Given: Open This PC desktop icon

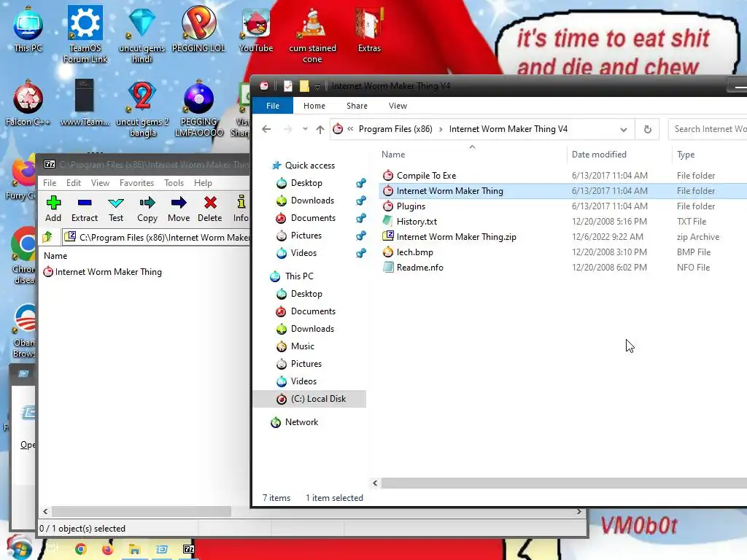Looking at the screenshot, I should tap(28, 29).
